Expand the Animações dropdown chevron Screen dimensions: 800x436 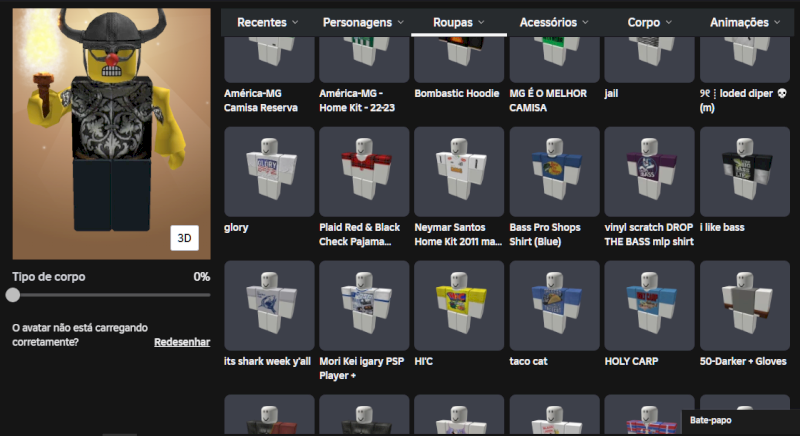777,22
